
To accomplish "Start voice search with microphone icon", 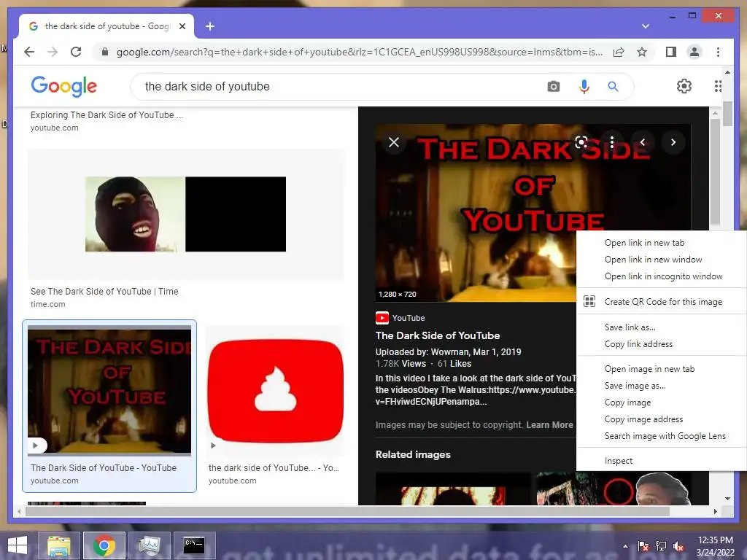I will (x=584, y=86).
